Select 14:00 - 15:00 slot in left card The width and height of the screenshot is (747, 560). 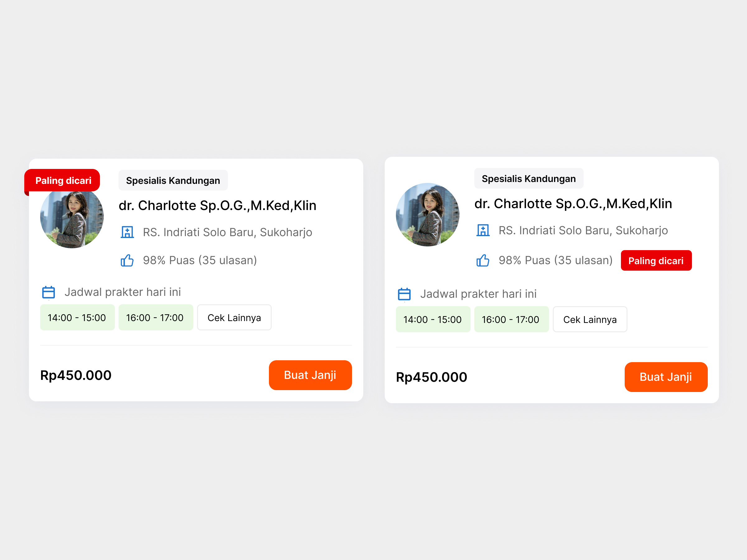coord(77,318)
